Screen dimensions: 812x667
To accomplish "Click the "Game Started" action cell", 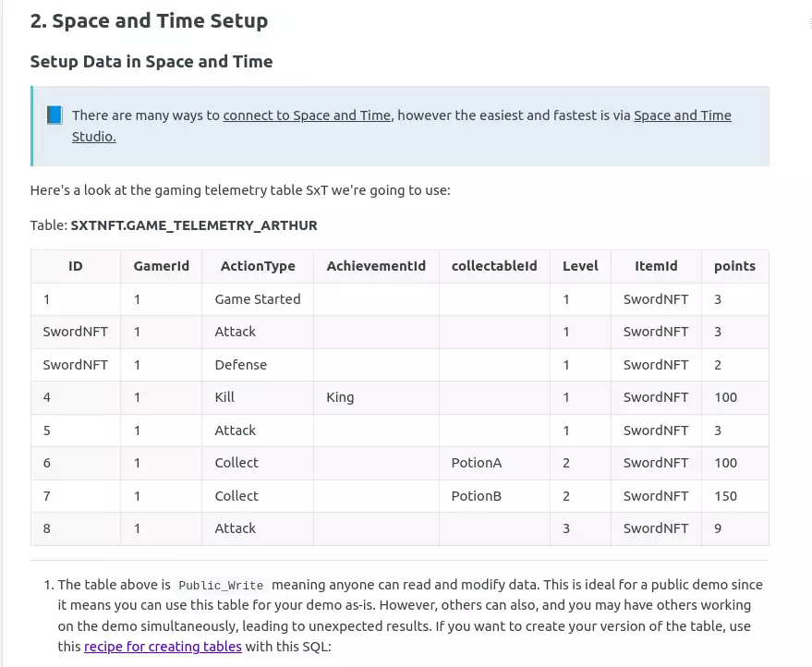I will 258,299.
